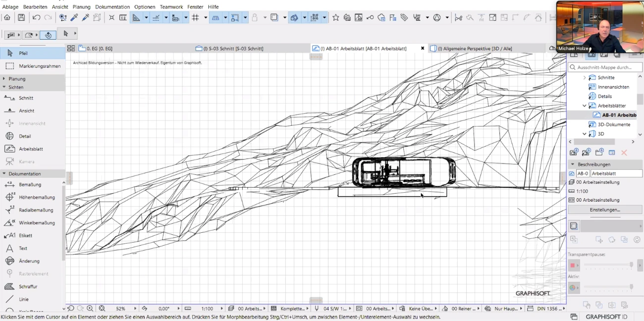Screen dimensions: 644x321
Task: Pick the Etikett label tool
Action: tap(25, 235)
